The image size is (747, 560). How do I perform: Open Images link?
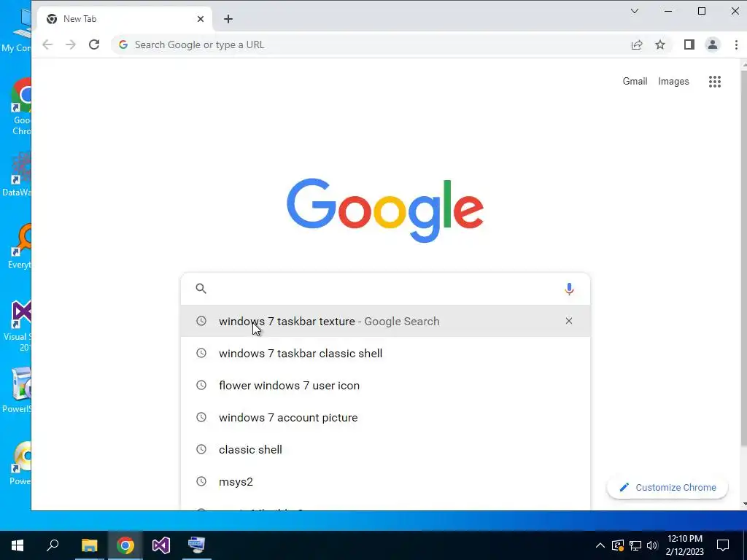(x=673, y=82)
